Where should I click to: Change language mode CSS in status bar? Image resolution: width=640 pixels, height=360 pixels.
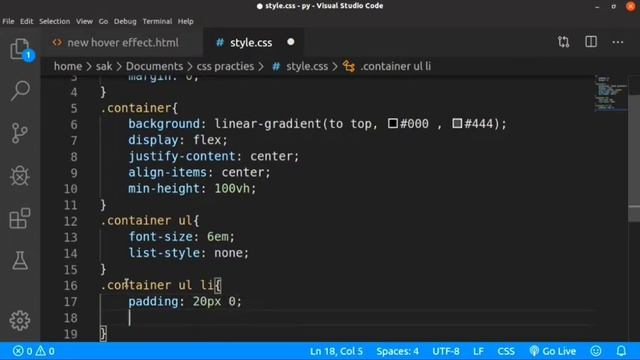(506, 351)
